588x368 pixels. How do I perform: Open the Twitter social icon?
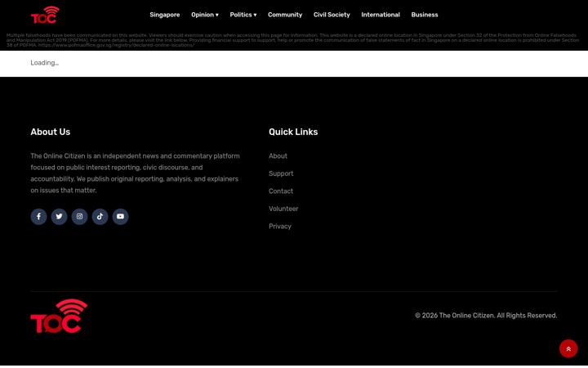[60, 216]
